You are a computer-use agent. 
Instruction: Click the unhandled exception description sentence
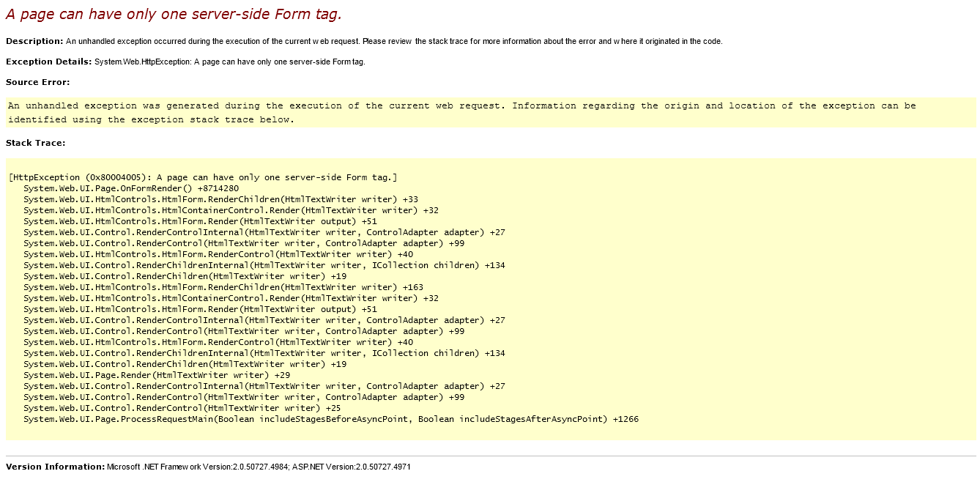pos(394,41)
